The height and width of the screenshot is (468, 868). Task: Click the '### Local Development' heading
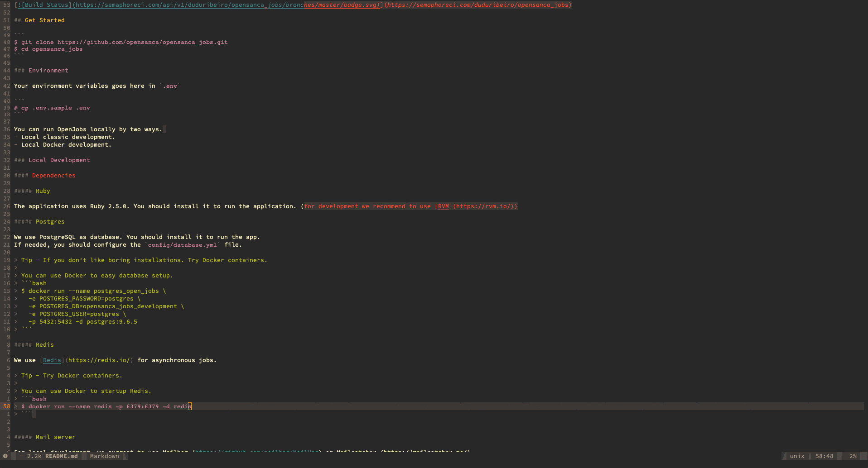[52, 160]
